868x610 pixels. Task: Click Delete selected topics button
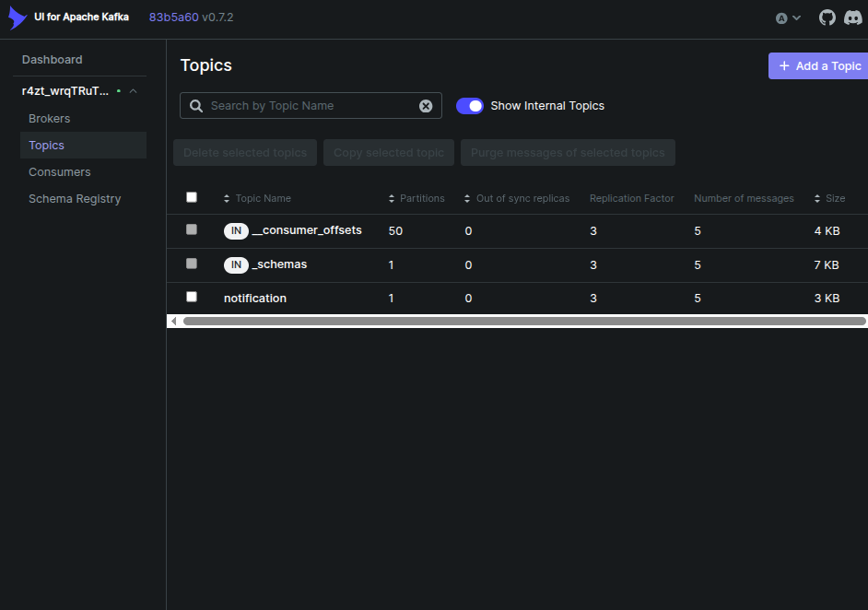pyautogui.click(x=245, y=153)
